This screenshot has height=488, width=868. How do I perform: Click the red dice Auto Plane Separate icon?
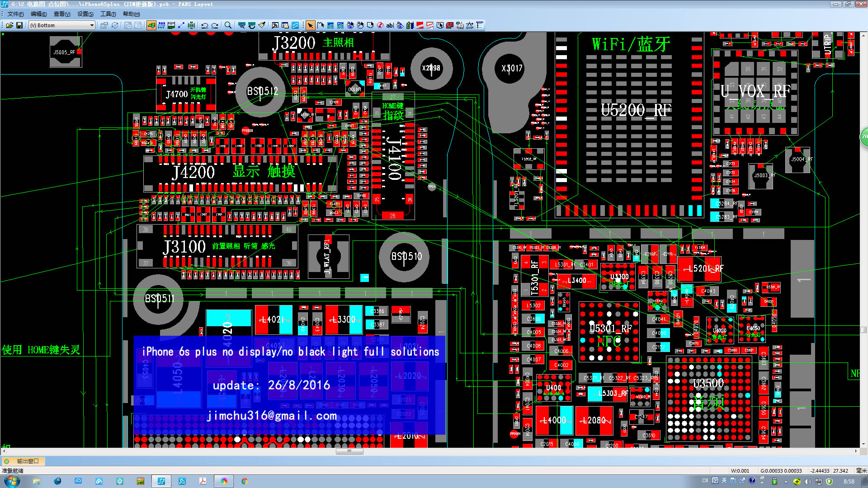click(x=450, y=25)
